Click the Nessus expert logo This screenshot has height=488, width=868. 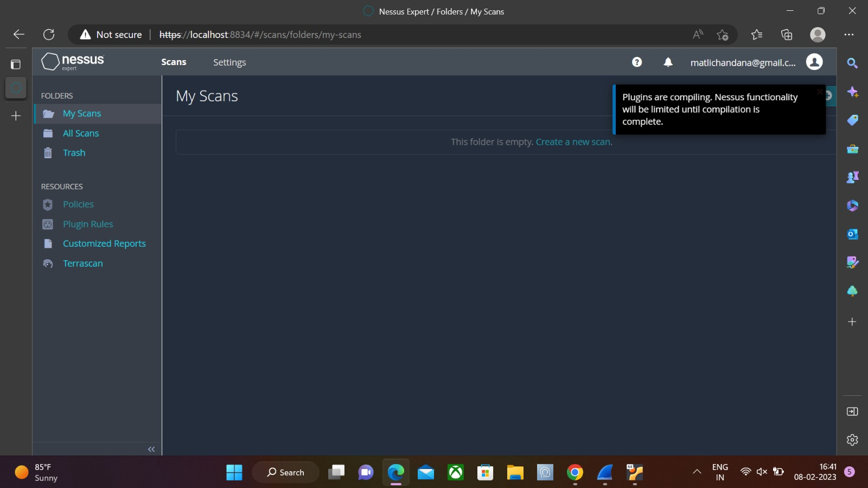[x=73, y=62]
